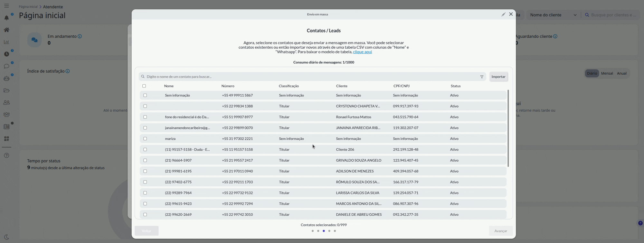Image resolution: width=644 pixels, height=243 pixels.
Task: Click the Nome column header
Action: click(169, 86)
